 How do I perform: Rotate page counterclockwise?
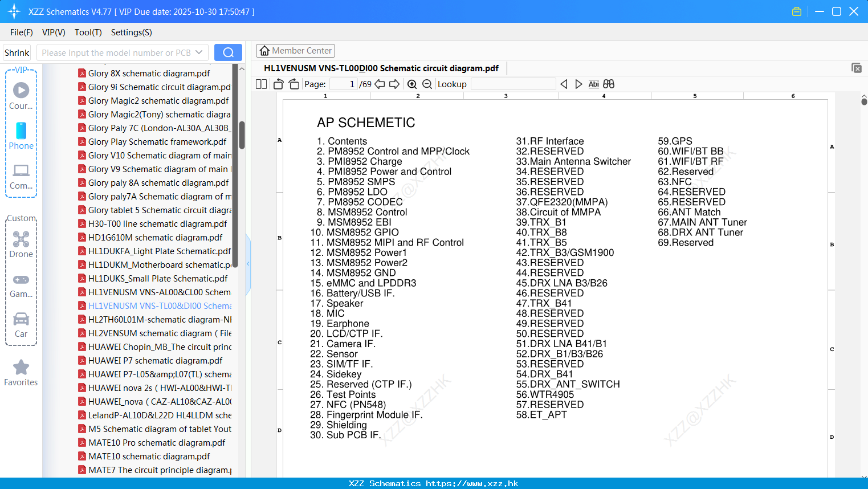(x=278, y=84)
